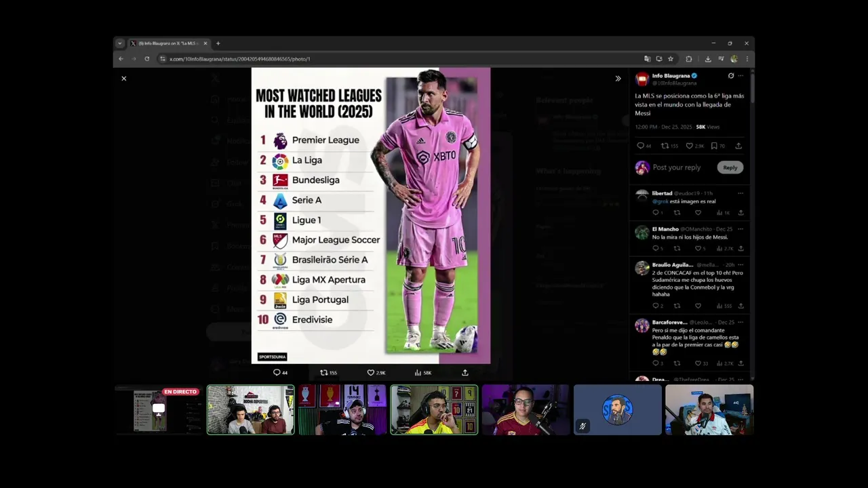Like El Mancho's reply
Viewport: 868px width, 488px height.
tap(700, 249)
